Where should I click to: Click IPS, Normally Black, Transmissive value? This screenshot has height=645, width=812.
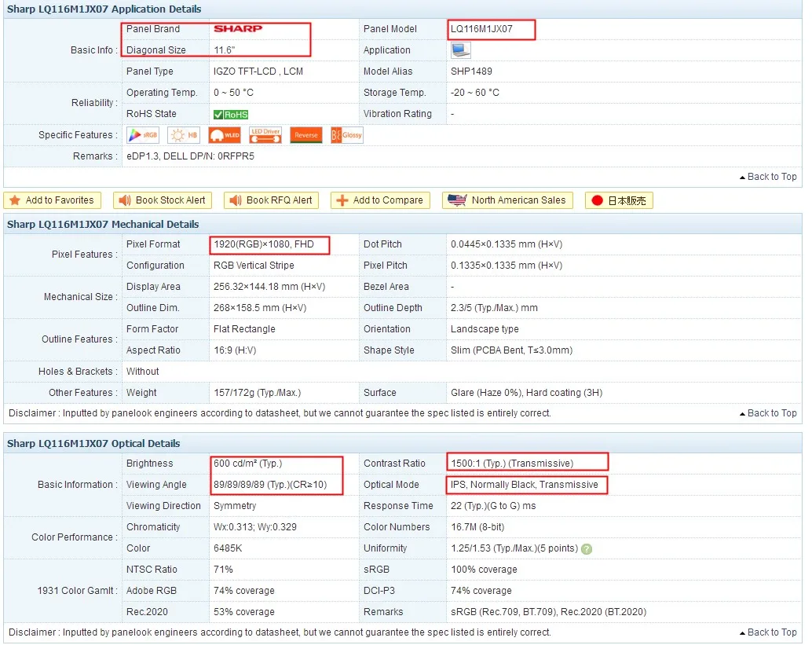click(524, 485)
